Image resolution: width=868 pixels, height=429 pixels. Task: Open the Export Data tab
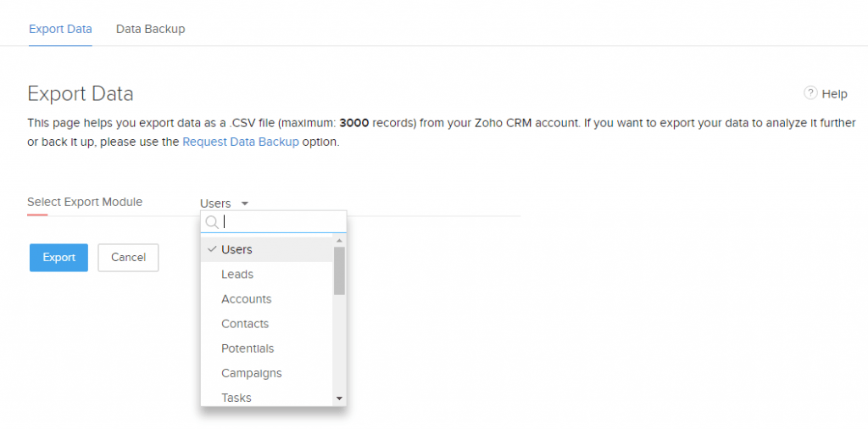click(x=60, y=29)
